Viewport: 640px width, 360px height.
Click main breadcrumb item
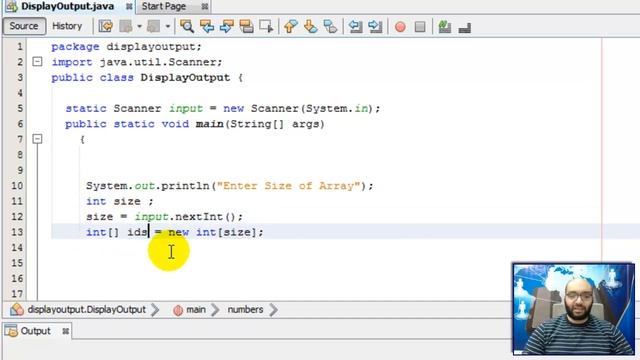pyautogui.click(x=196, y=310)
